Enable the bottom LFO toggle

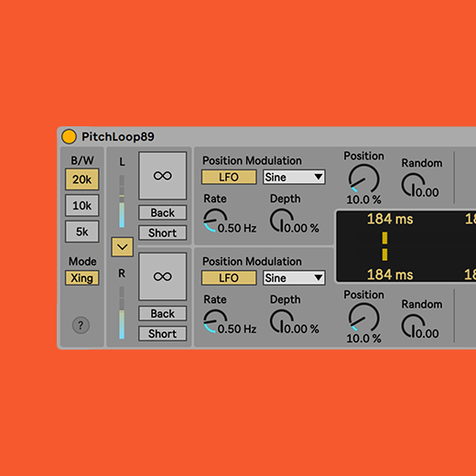tap(229, 277)
